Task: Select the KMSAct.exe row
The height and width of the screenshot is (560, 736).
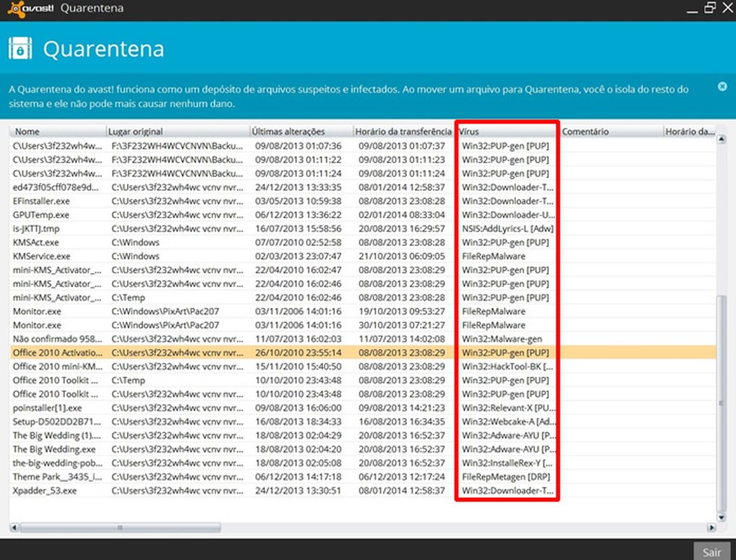Action: pyautogui.click(x=363, y=242)
